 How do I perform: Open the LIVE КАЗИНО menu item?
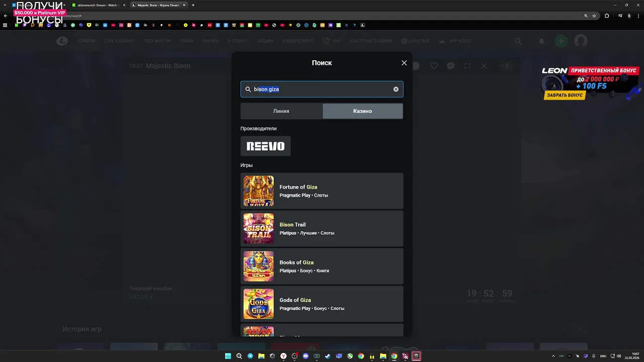[x=120, y=41]
